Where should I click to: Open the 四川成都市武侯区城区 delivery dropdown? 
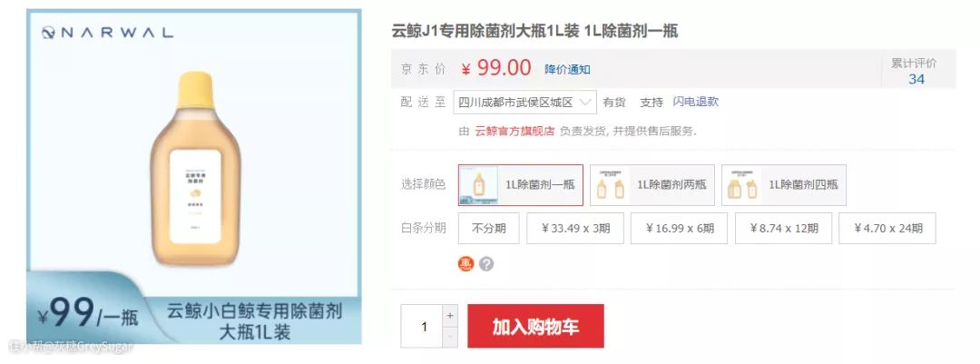(x=525, y=102)
